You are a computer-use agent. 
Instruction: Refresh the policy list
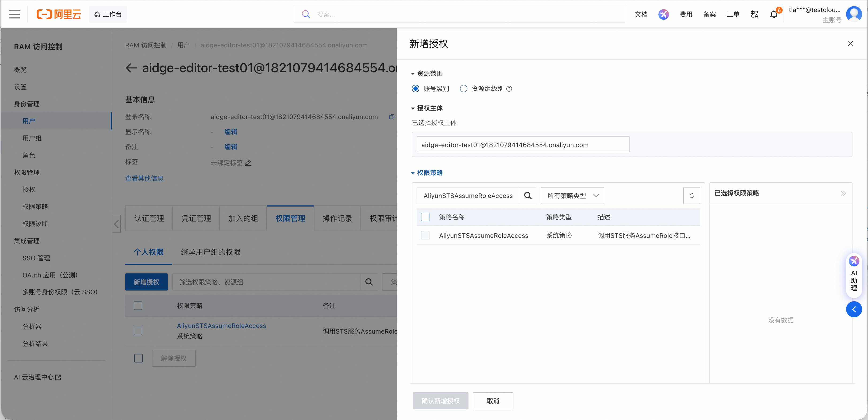pos(692,196)
